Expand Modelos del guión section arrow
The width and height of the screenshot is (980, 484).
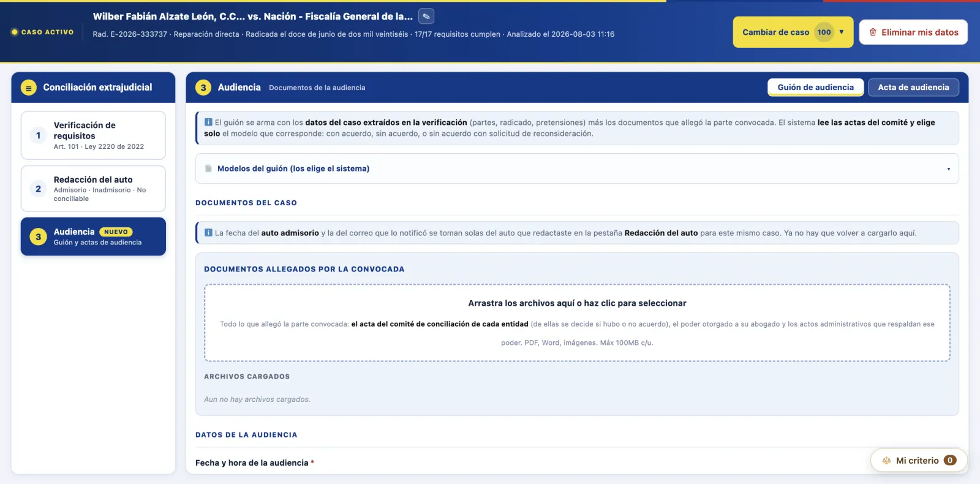[x=948, y=169]
